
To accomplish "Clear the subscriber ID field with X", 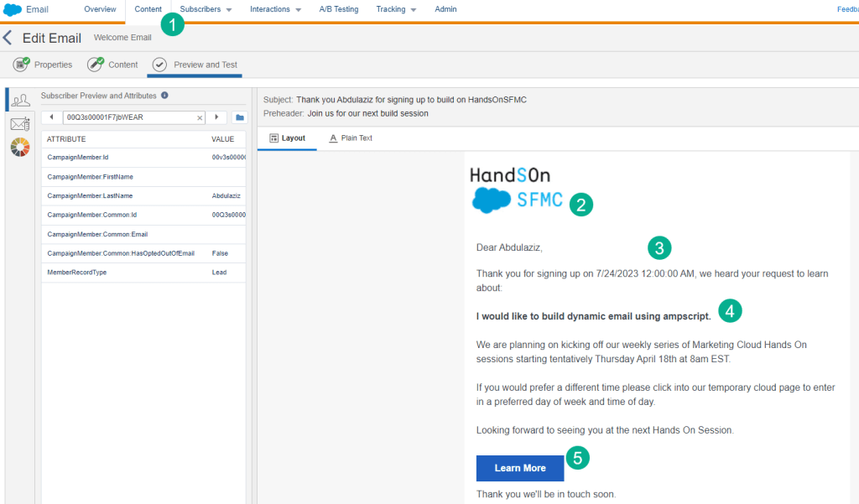I will pos(200,118).
